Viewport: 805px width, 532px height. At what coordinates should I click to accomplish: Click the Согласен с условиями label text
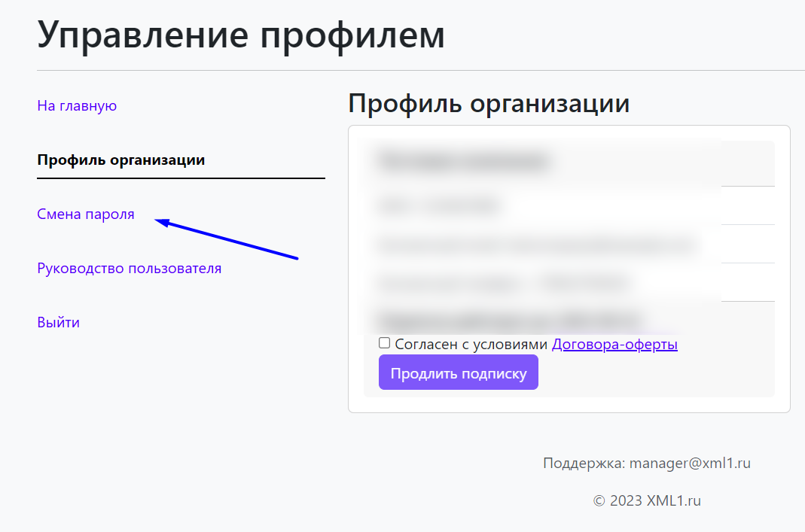471,345
